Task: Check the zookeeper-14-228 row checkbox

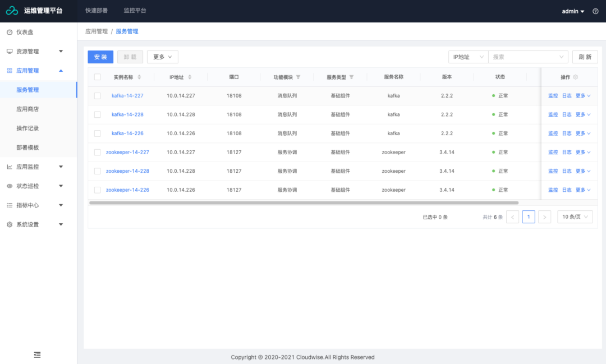Action: click(x=98, y=171)
